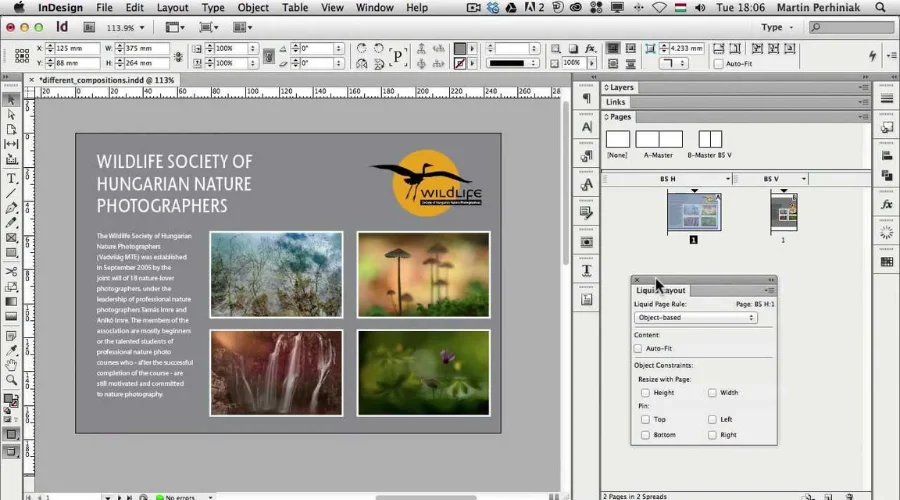Check the Pin Right checkbox
Viewport: 900px width, 500px height.
[712, 435]
